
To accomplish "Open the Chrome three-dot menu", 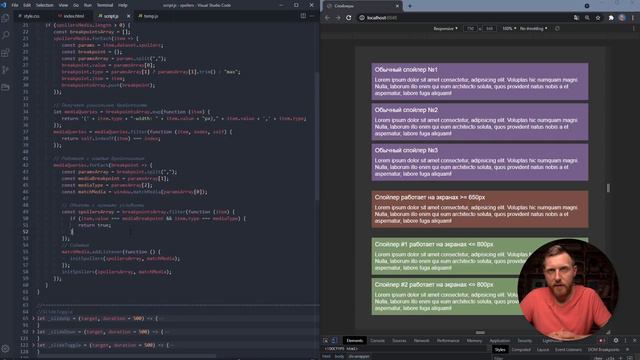I will (x=633, y=18).
